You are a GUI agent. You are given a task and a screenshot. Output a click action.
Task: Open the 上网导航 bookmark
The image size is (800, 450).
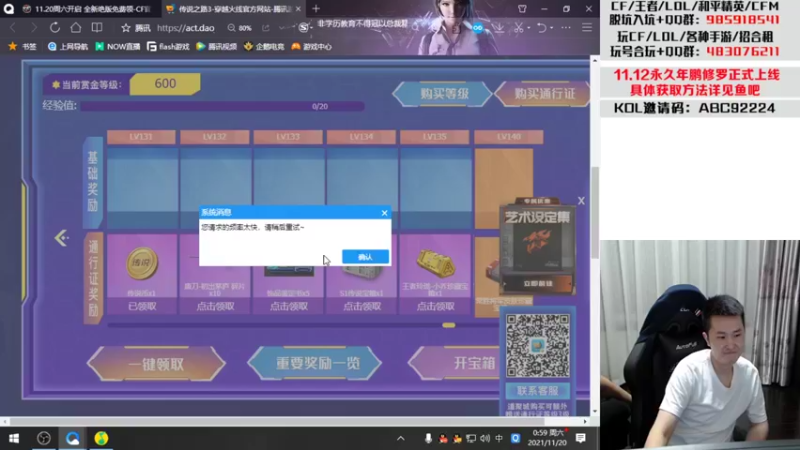click(x=68, y=46)
